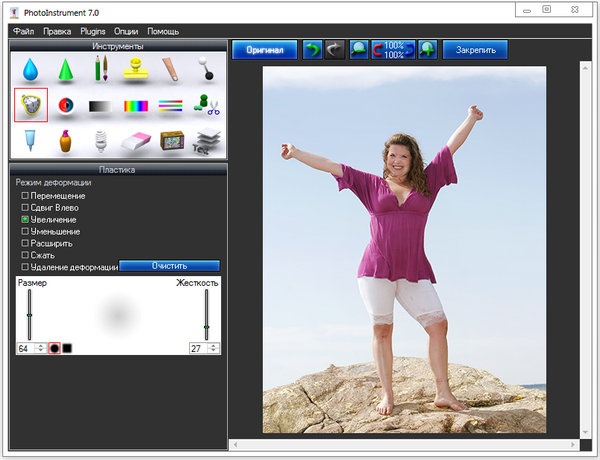
Task: Click the Очистить button
Action: 168,266
